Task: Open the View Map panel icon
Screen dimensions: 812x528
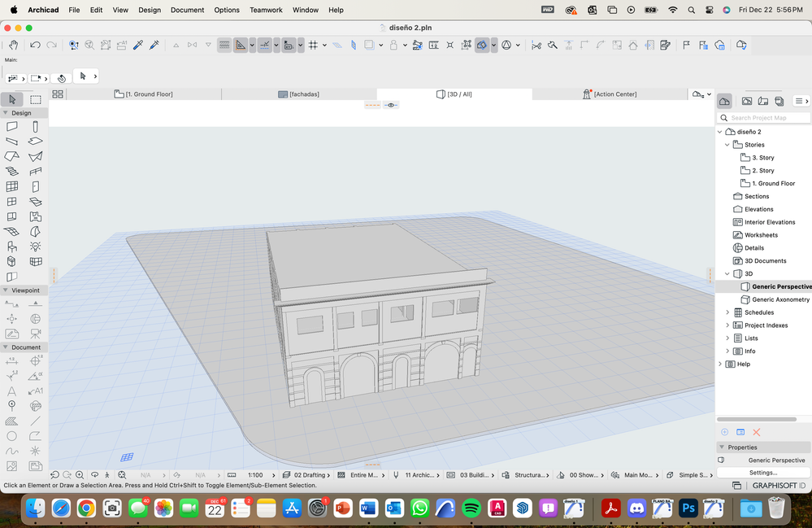Action: pos(747,101)
